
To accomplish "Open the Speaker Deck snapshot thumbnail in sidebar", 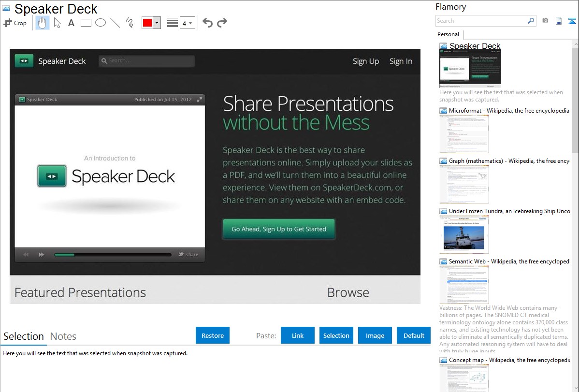I will coord(470,69).
